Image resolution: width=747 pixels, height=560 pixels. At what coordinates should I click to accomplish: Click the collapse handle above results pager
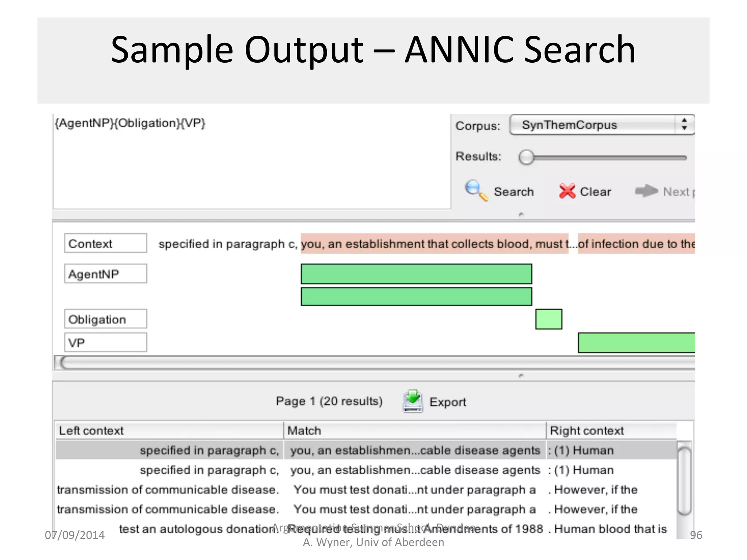[521, 375]
